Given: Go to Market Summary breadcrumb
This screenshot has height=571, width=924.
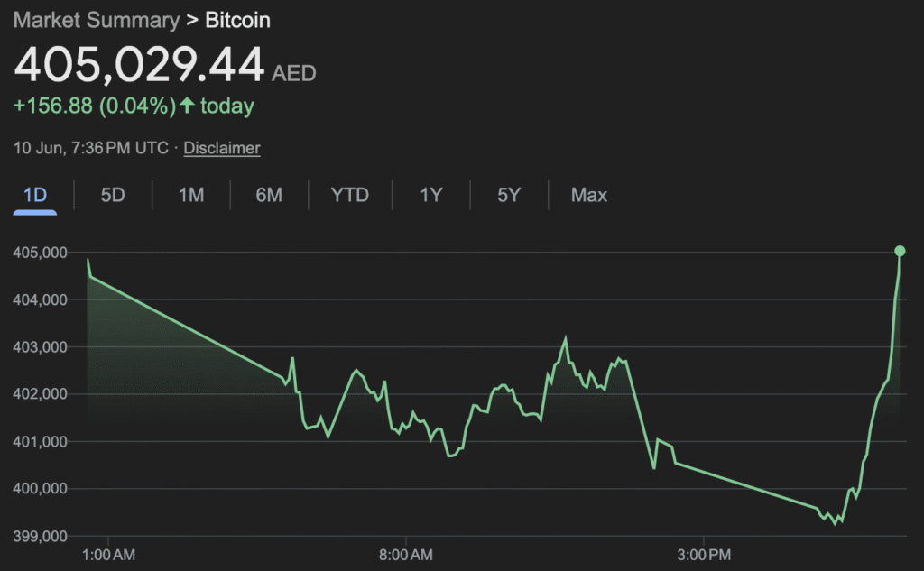Looking at the screenshot, I should 97,20.
